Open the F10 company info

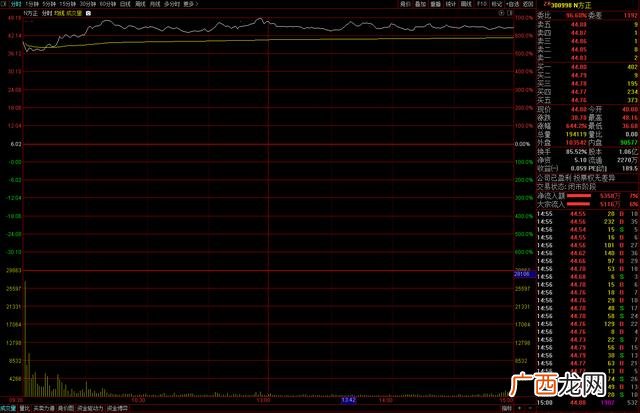482,4
